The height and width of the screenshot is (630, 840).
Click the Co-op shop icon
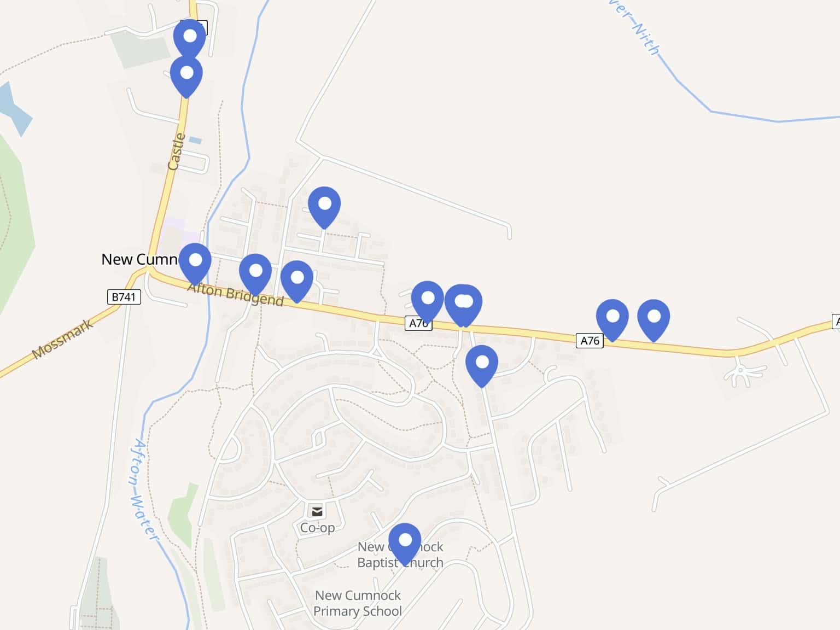[317, 511]
